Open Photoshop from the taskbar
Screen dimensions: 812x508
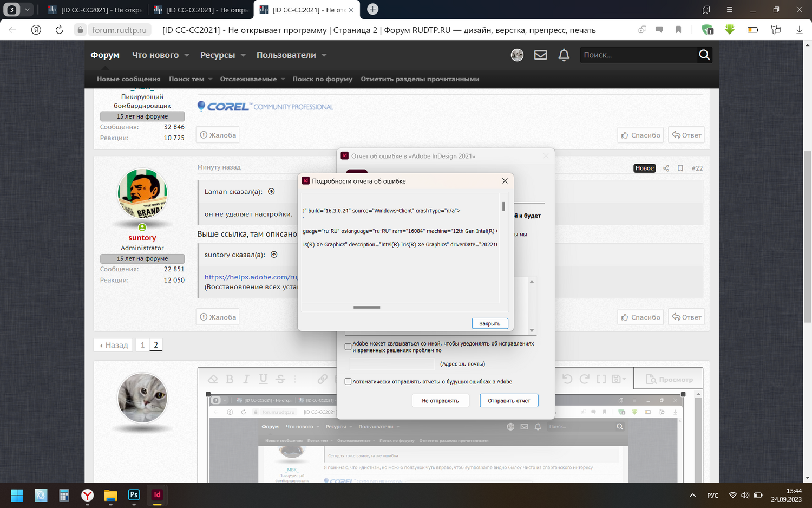(134, 494)
